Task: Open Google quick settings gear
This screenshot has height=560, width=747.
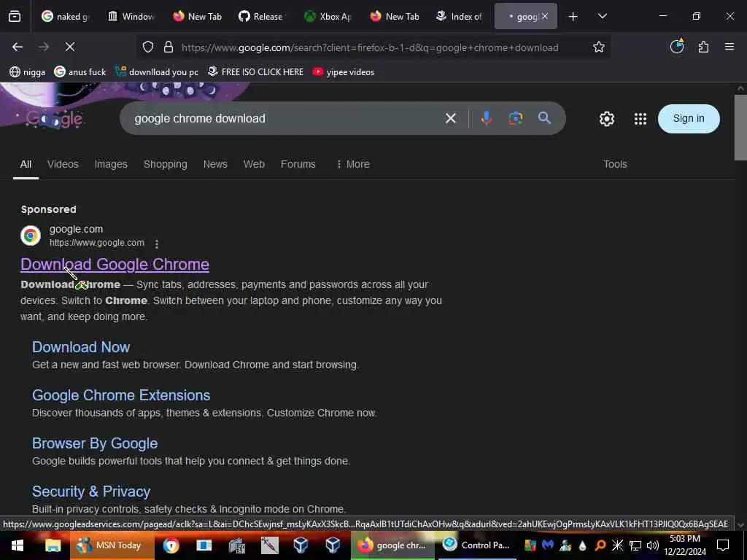Action: tap(607, 119)
